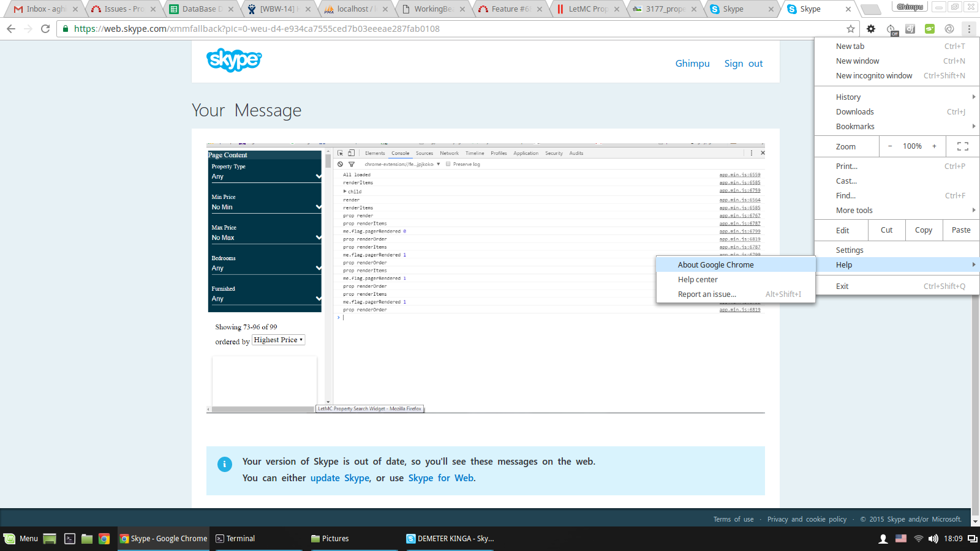Click Paste in the Edit row
The height and width of the screenshot is (551, 980).
(x=961, y=230)
